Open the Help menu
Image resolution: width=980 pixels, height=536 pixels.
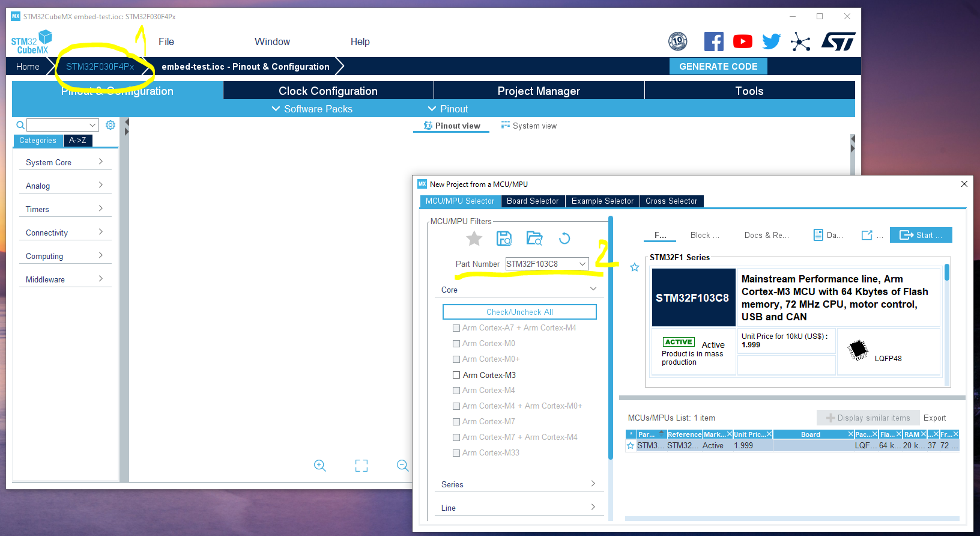click(x=360, y=41)
